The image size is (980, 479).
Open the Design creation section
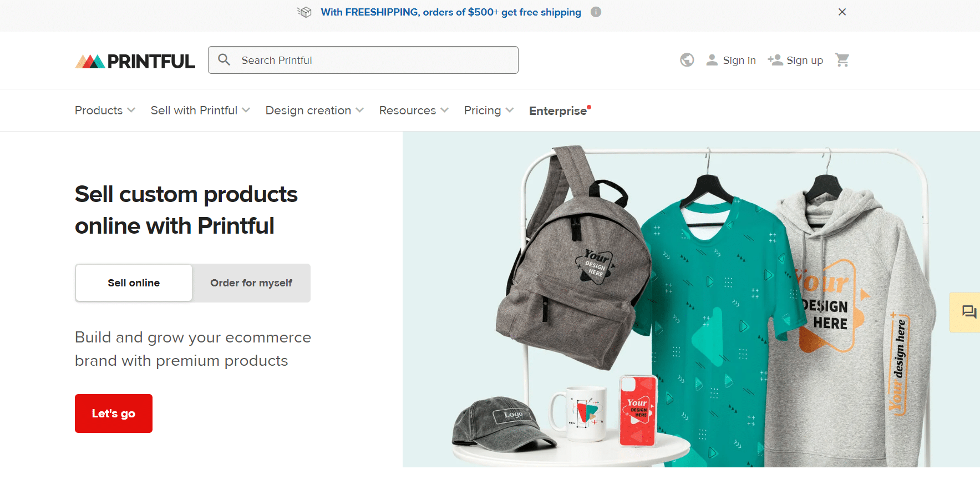point(313,110)
